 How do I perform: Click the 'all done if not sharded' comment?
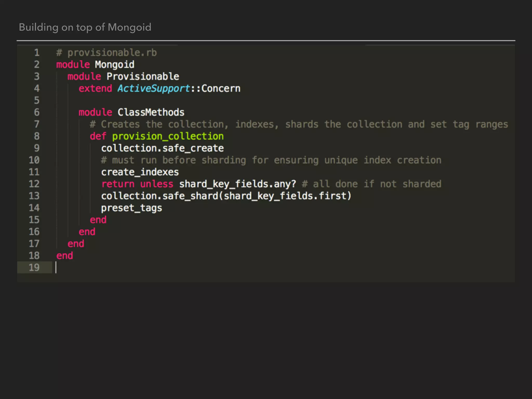(x=371, y=184)
